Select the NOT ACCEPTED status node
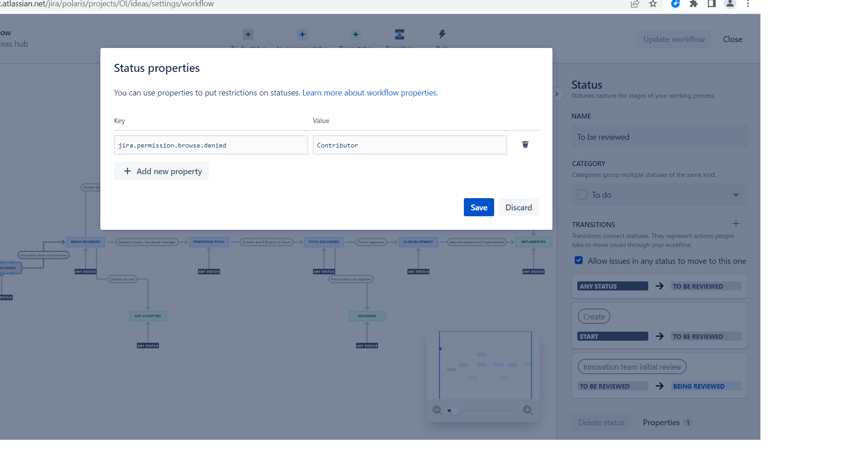 click(148, 316)
